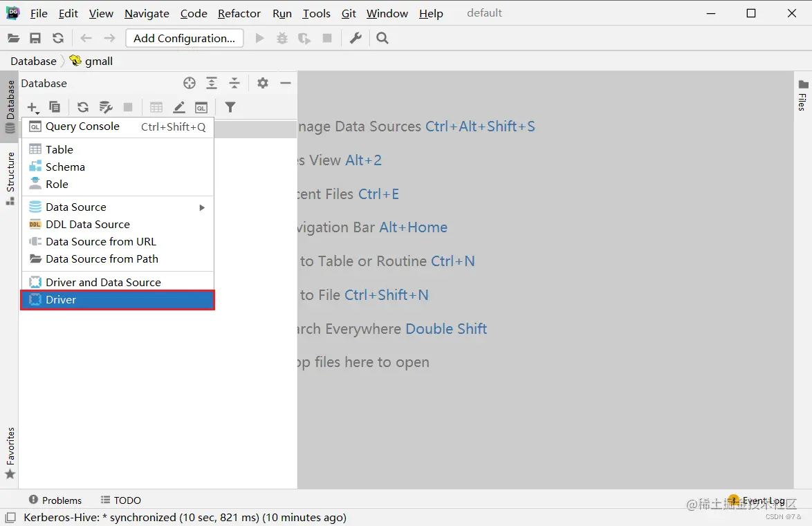Click the Edit pencil icon in Database toolbar
Viewport: 812px width, 526px height.
pyautogui.click(x=178, y=107)
